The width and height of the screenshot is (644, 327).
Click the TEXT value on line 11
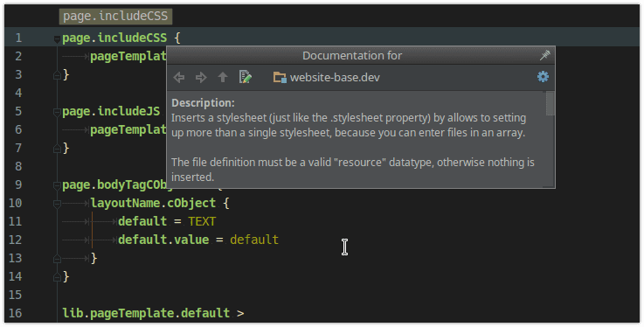click(x=202, y=221)
